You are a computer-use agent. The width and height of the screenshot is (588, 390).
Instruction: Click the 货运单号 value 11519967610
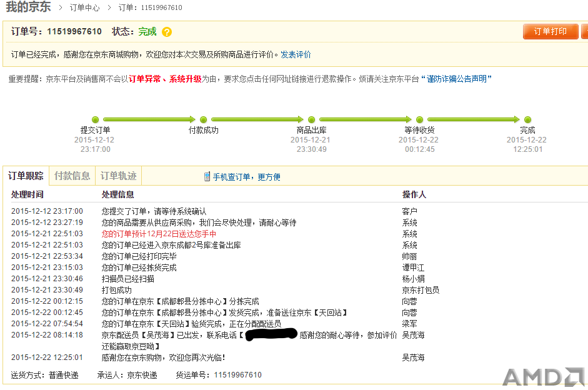(237, 375)
